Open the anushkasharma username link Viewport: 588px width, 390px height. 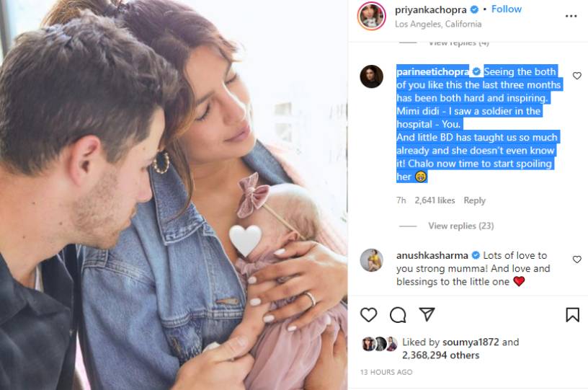432,255
